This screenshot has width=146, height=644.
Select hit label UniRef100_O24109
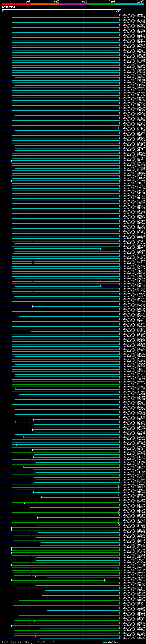(134, 268)
